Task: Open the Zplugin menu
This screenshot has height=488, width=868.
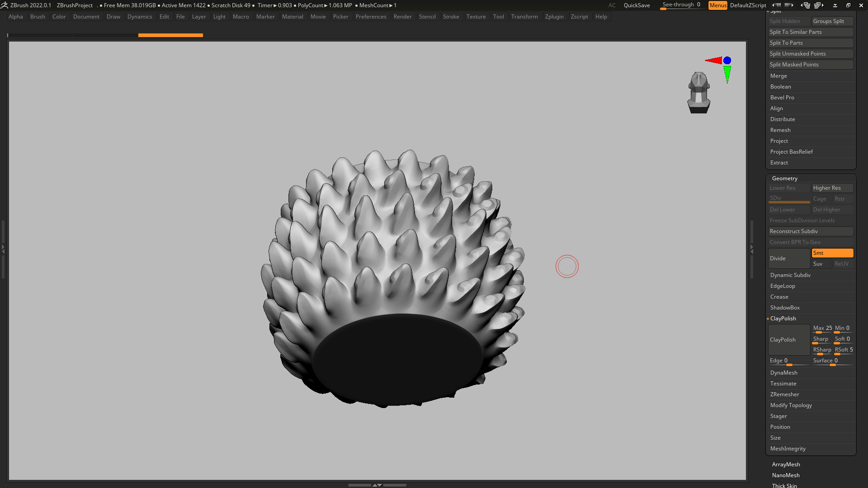Action: (554, 17)
